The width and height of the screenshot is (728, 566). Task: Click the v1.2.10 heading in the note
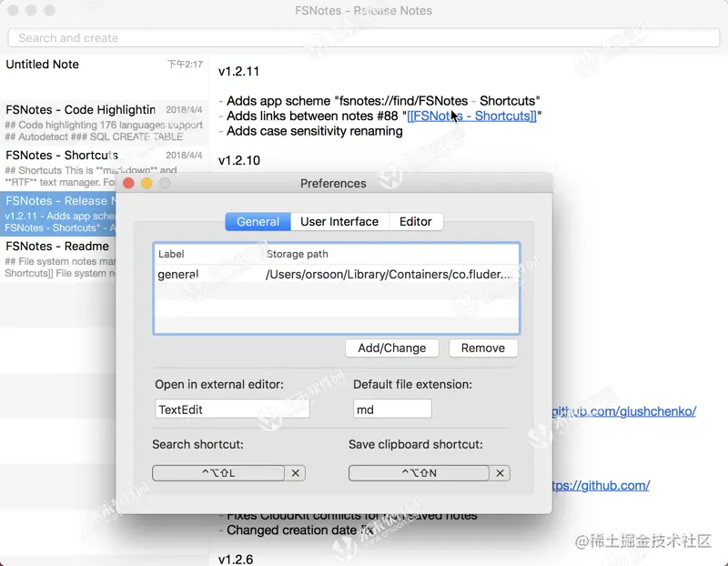[x=239, y=161]
